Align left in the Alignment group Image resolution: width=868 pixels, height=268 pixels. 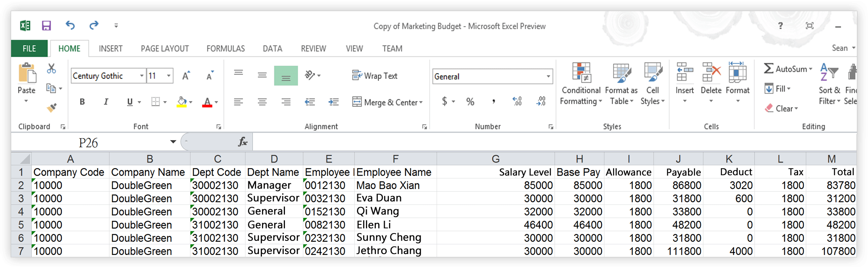pyautogui.click(x=238, y=102)
